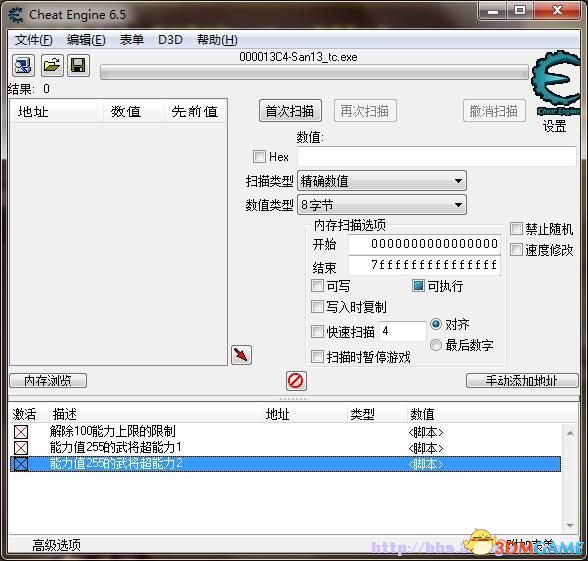
Task: Click the address list scrollbar down arrow
Action: click(570, 525)
